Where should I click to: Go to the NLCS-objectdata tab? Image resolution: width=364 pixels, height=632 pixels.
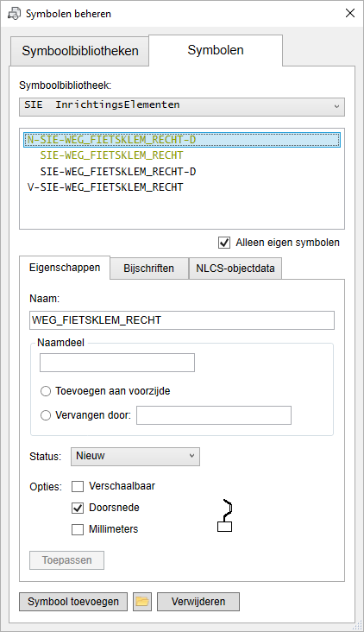(x=235, y=269)
